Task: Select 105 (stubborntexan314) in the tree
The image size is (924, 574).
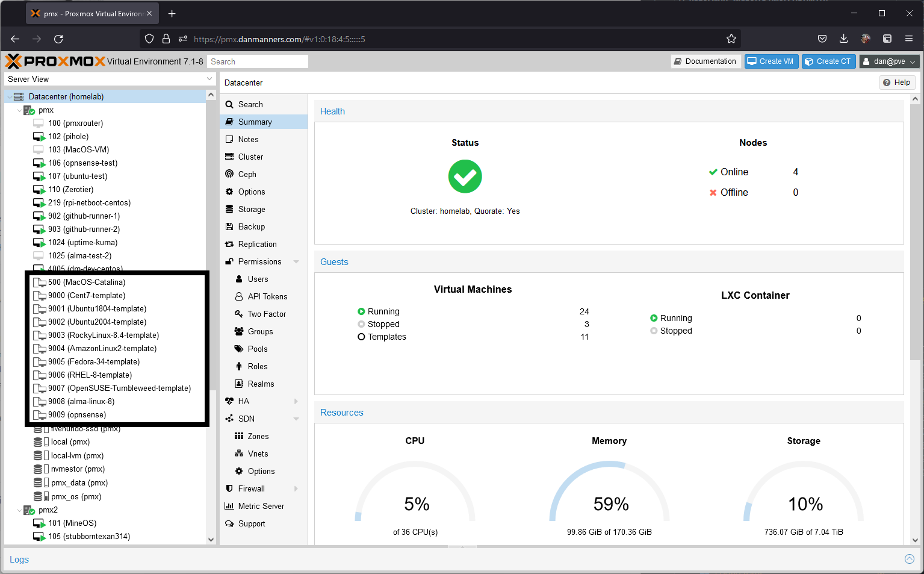Action: click(x=89, y=537)
